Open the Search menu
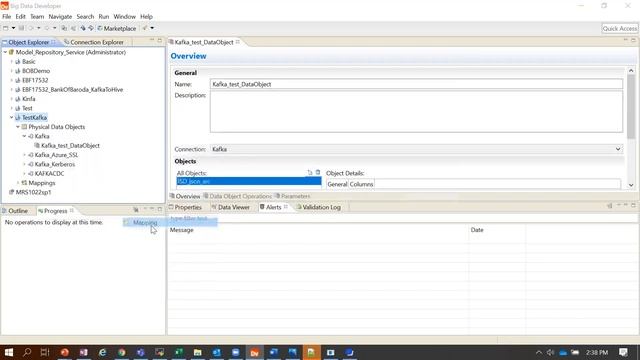 tap(85, 17)
